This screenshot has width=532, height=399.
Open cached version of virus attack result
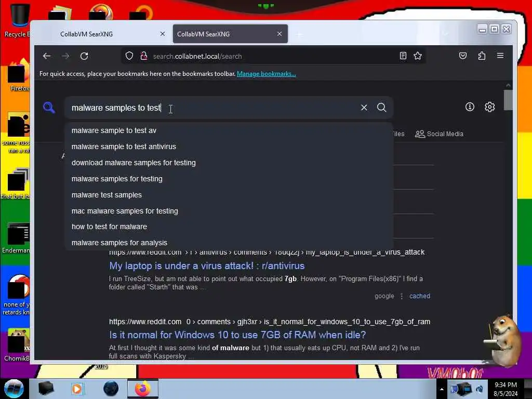tap(420, 296)
